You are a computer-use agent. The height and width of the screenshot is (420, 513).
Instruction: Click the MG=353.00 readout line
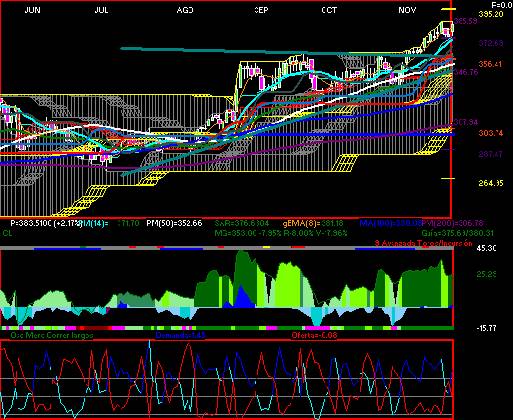click(x=281, y=233)
